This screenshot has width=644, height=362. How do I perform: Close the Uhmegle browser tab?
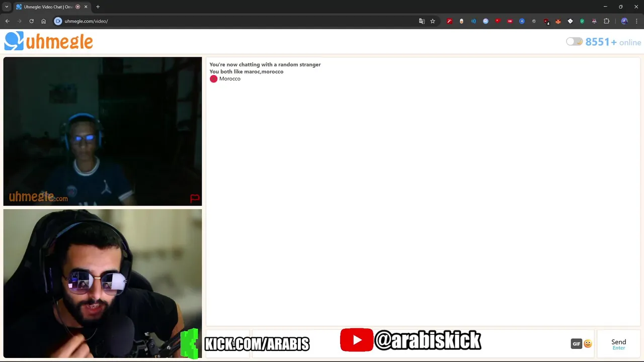click(x=86, y=7)
